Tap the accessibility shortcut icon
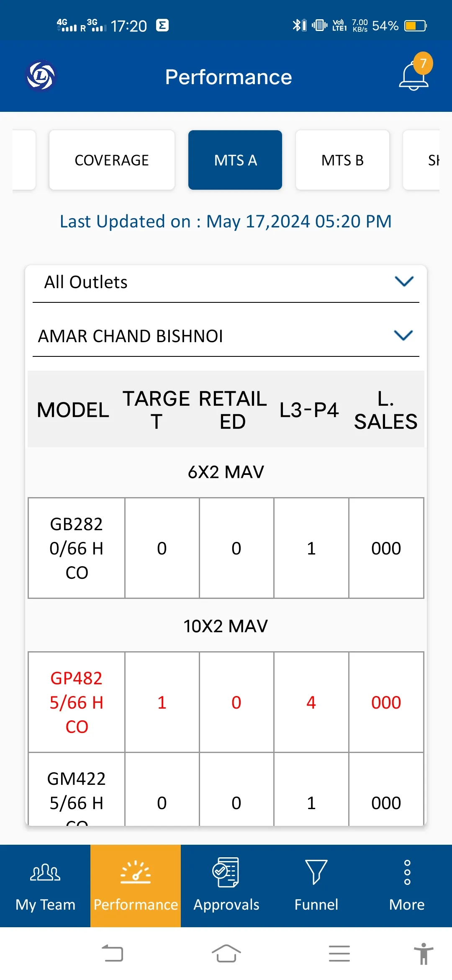 point(424,954)
